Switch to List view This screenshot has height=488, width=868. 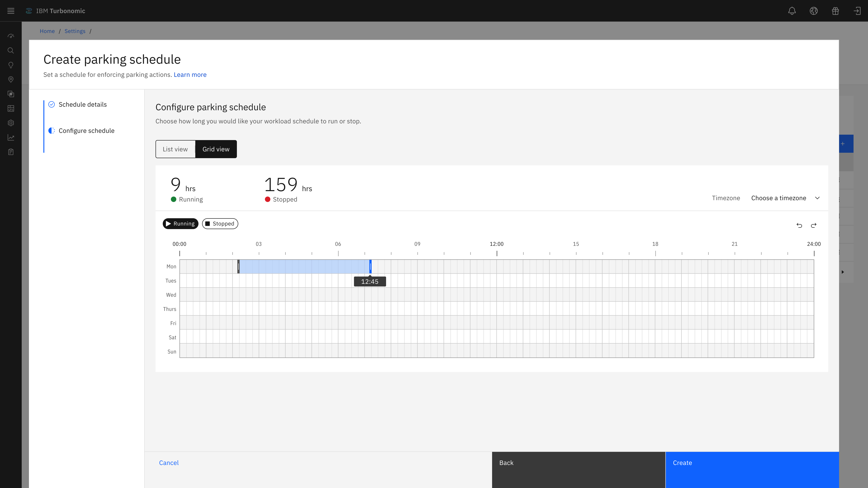175,149
